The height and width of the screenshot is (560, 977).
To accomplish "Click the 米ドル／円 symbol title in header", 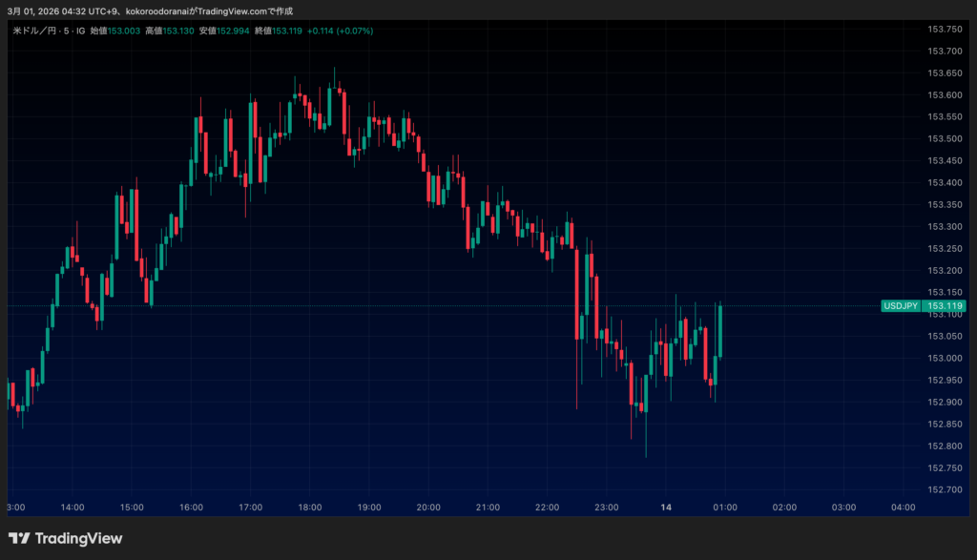I will coord(34,31).
